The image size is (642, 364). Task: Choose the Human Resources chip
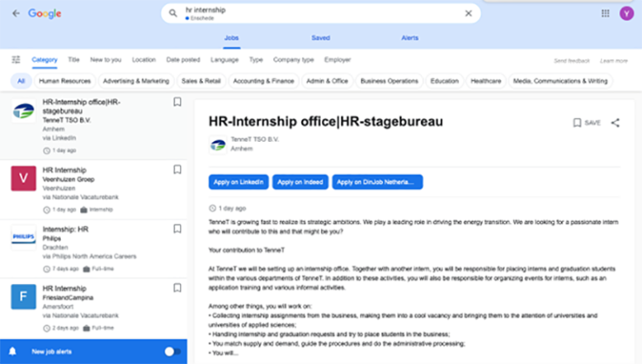pos(64,81)
